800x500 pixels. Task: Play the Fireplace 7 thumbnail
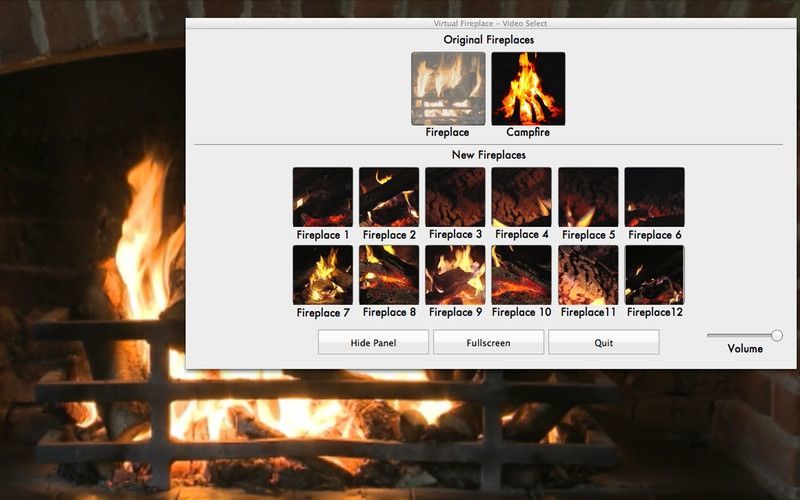(322, 275)
